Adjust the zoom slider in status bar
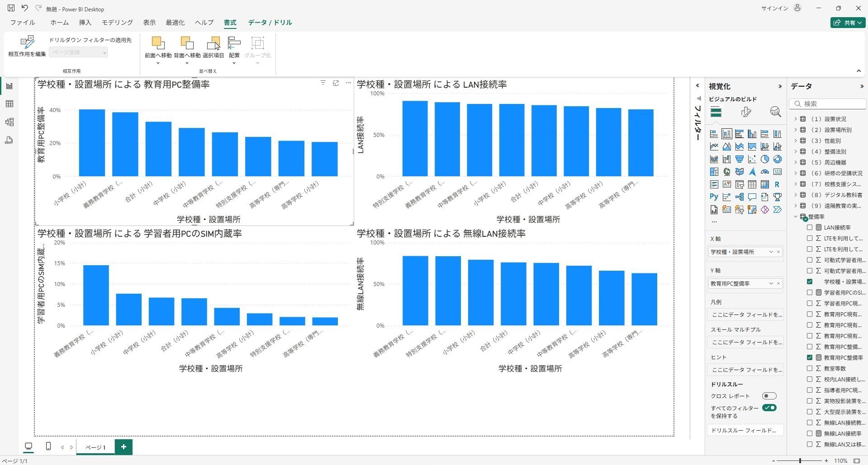868x465 pixels. pos(800,460)
